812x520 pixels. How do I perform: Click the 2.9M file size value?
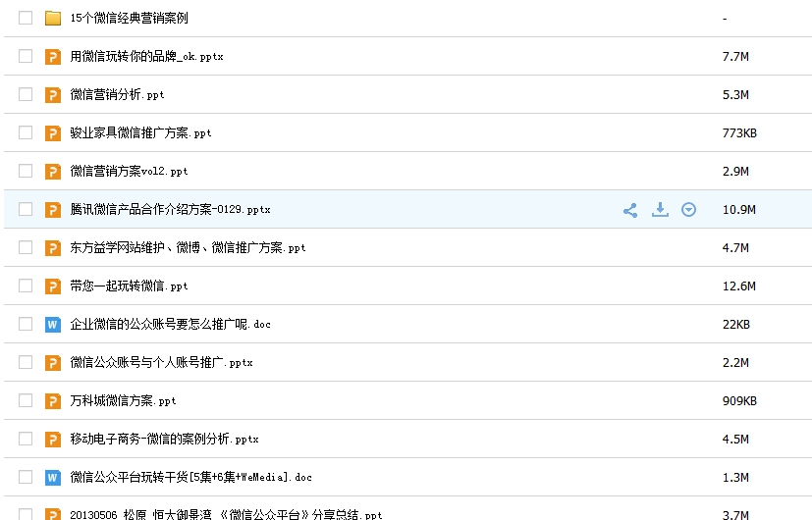coord(735,172)
